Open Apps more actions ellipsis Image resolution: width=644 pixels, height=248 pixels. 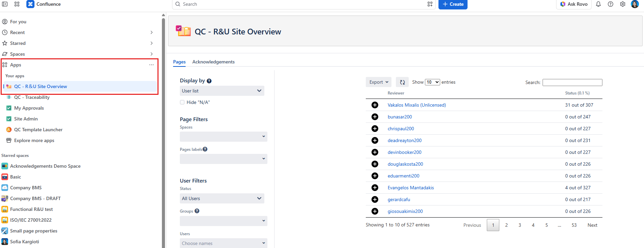pos(151,65)
